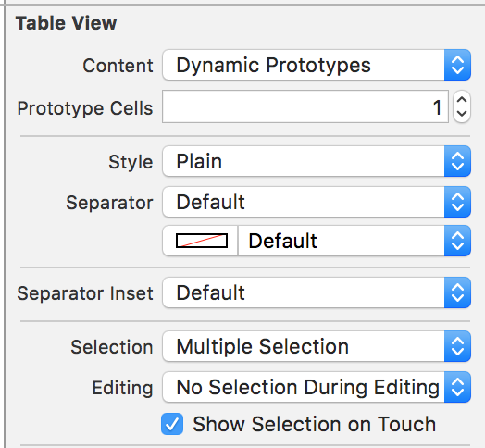Click the blue arrows of Content popup
Viewport: 485px width, 448px height.
coord(457,65)
